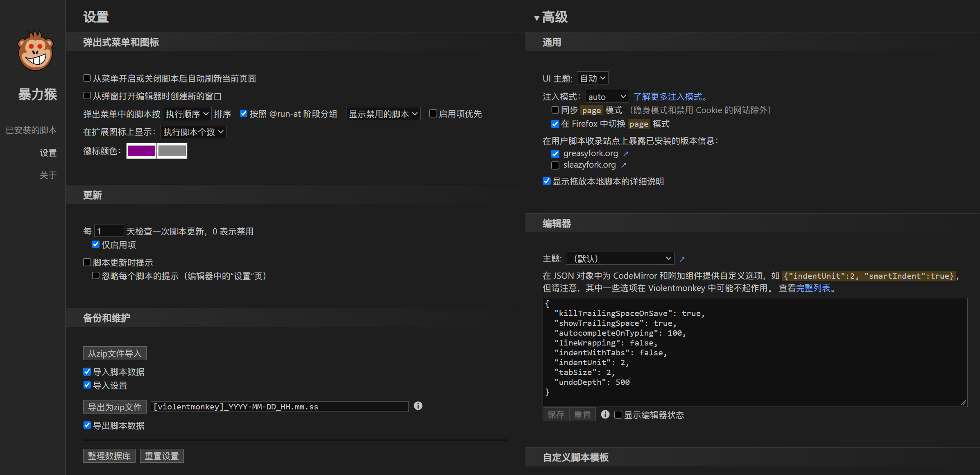
Task: Check 显示编辑器状态 checkbox
Action: coord(618,415)
